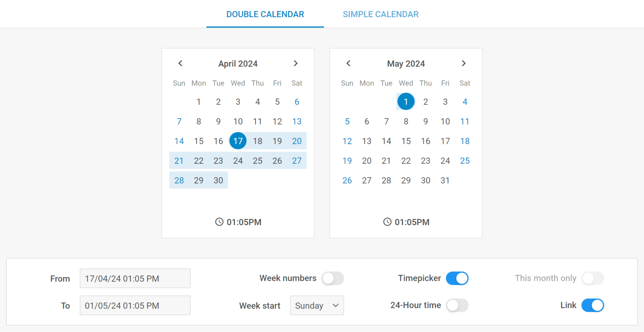644x332 pixels.
Task: Go to next month in April calendar
Action: (296, 63)
